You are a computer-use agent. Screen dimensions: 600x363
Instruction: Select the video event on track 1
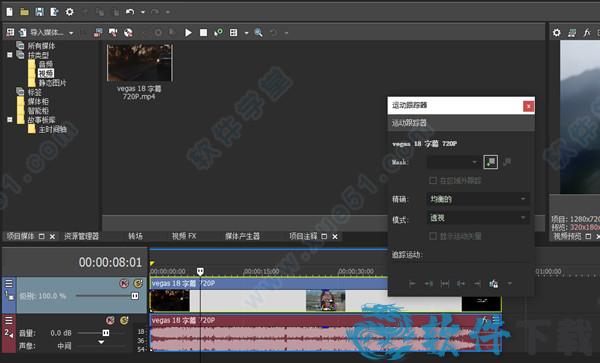[325, 295]
